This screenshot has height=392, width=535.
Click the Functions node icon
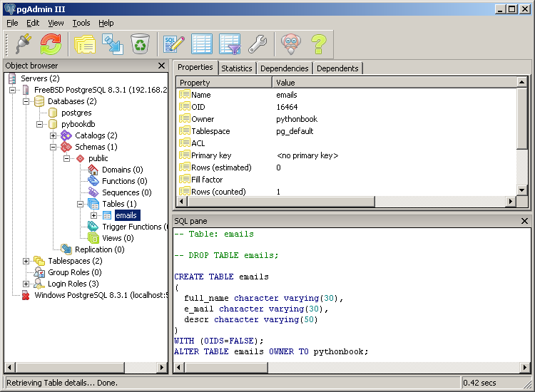(x=93, y=181)
